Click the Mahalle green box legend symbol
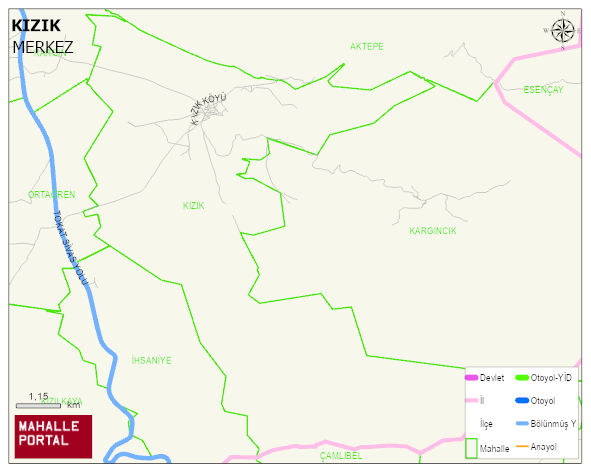The image size is (591, 472). click(x=472, y=448)
